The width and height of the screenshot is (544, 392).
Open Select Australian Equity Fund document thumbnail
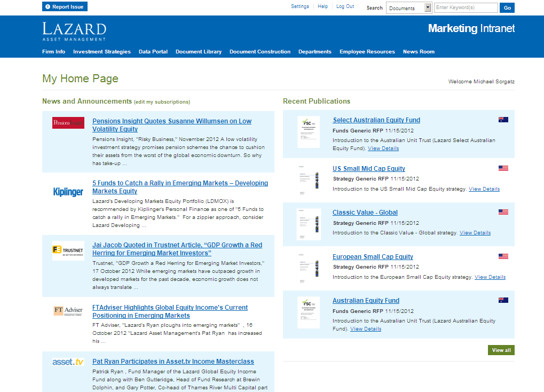click(309, 132)
